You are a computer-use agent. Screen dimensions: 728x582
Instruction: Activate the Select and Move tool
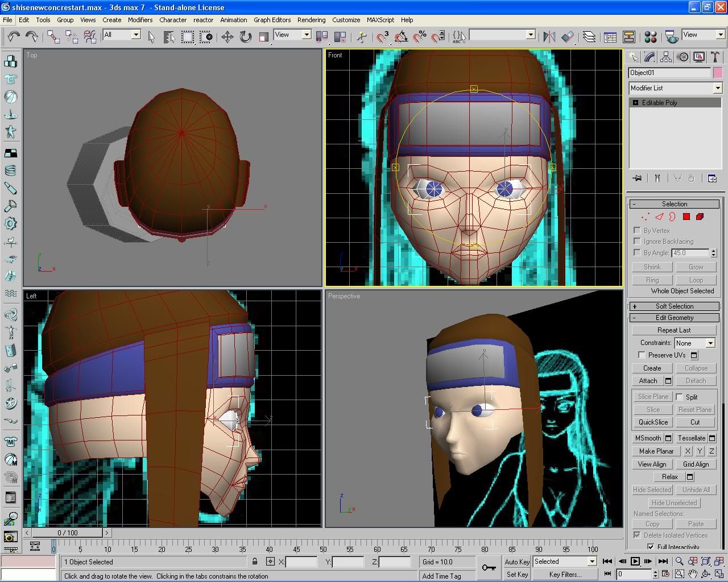pyautogui.click(x=227, y=37)
